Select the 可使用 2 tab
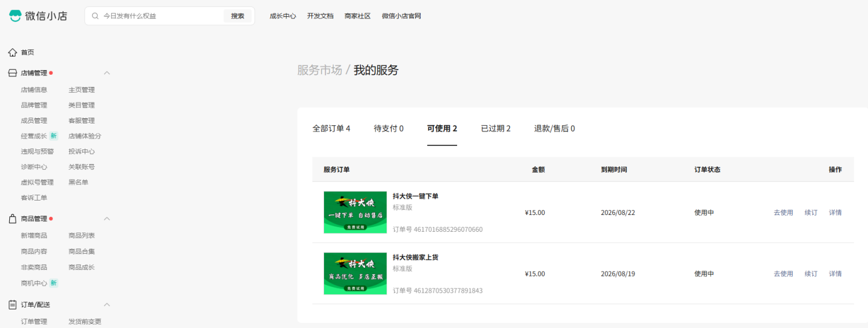This screenshot has height=328, width=868. (442, 129)
